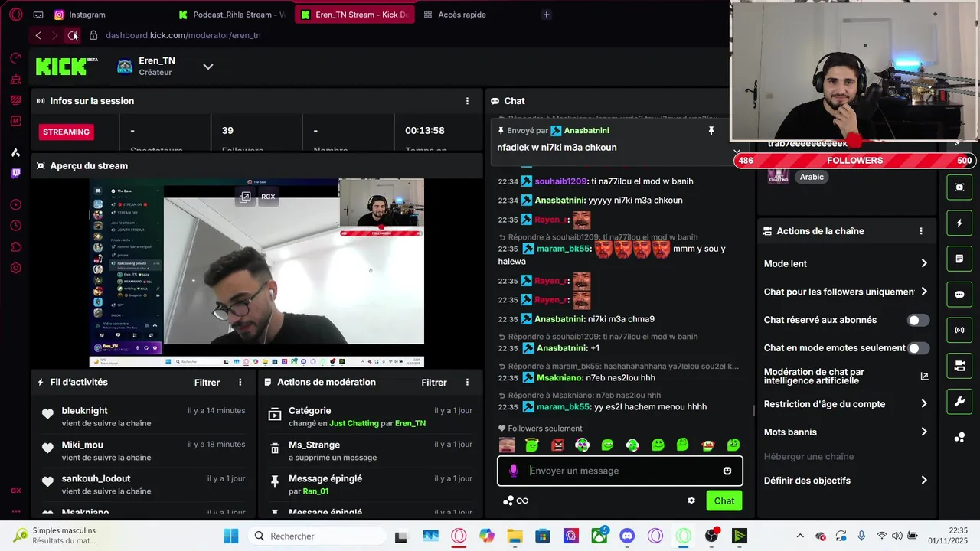Click the green Chat send button
The width and height of the screenshot is (980, 551).
click(x=724, y=501)
